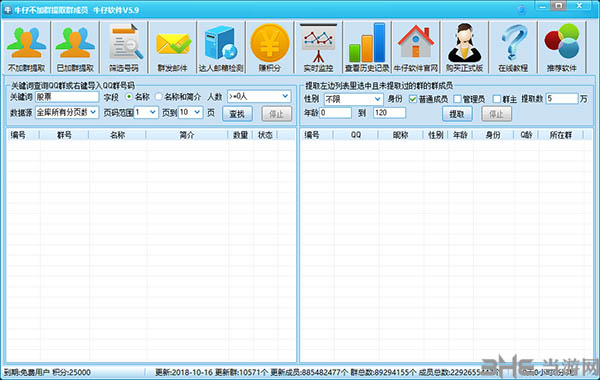Click the 更新:2018-10-16 status text

(184, 372)
